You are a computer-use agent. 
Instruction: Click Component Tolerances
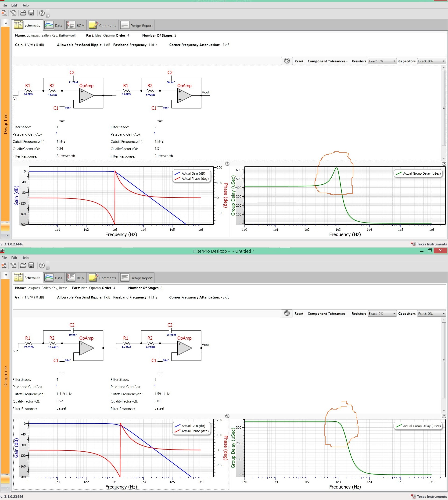point(327,61)
